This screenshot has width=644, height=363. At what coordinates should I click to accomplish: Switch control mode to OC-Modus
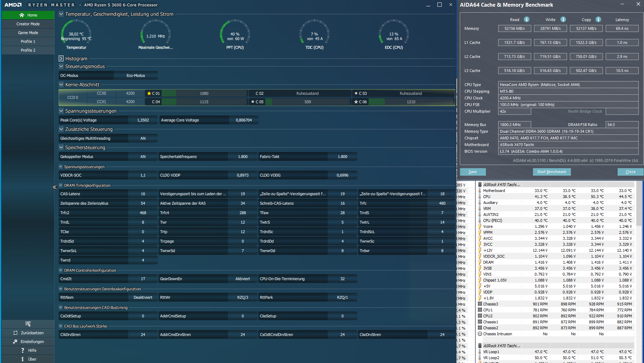click(x=86, y=75)
